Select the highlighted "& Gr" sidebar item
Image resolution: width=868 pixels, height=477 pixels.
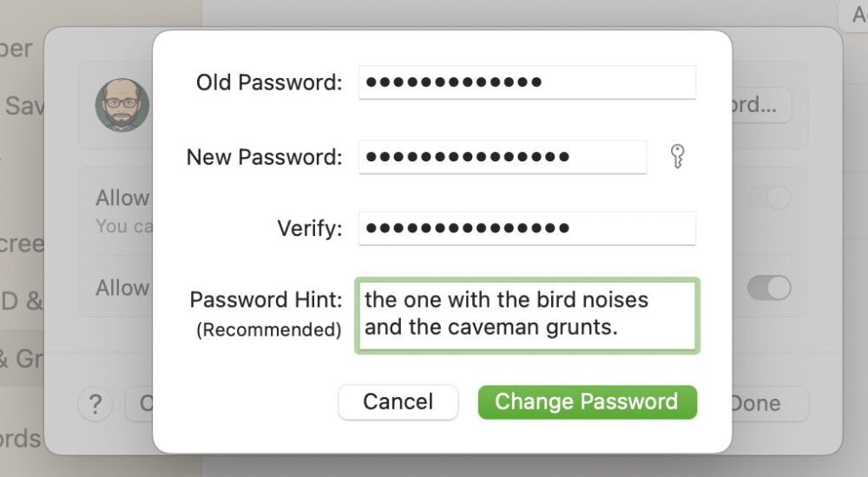(22, 357)
